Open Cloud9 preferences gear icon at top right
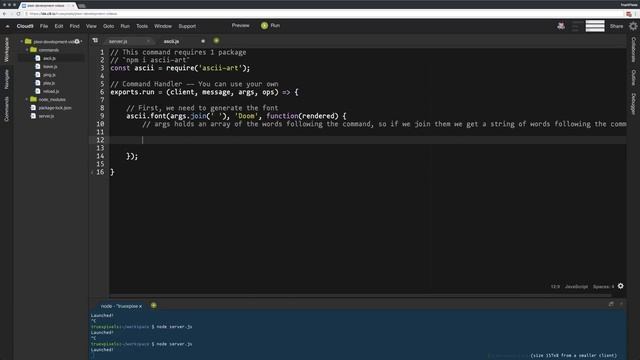The image size is (640, 360). coord(633,26)
